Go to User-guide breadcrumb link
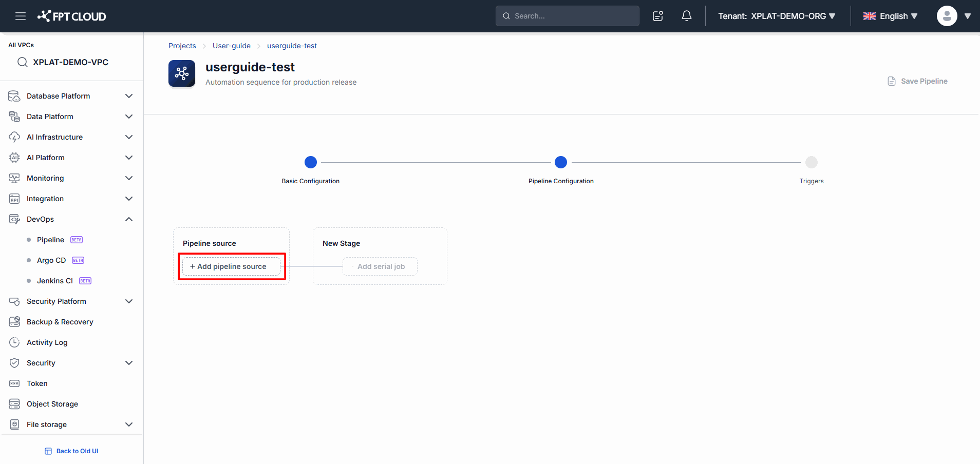980x464 pixels. point(232,46)
